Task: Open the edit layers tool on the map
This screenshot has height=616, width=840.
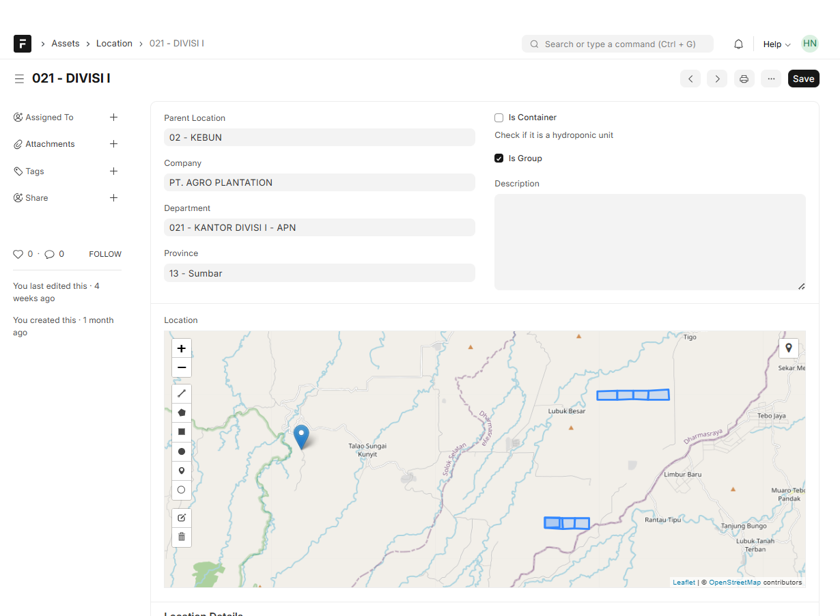Action: click(x=182, y=517)
